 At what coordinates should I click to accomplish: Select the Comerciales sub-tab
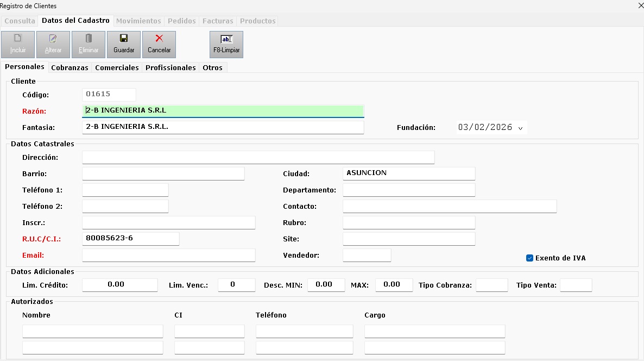pyautogui.click(x=117, y=67)
